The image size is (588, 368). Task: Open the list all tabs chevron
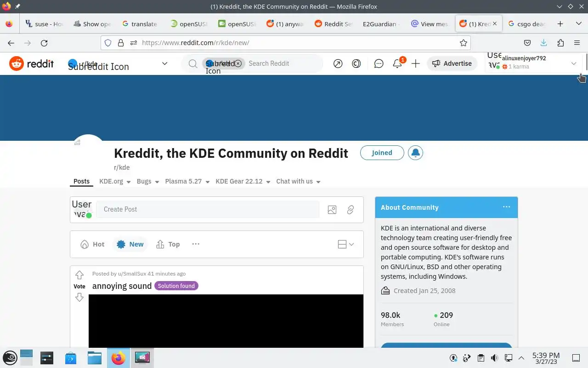pyautogui.click(x=578, y=24)
